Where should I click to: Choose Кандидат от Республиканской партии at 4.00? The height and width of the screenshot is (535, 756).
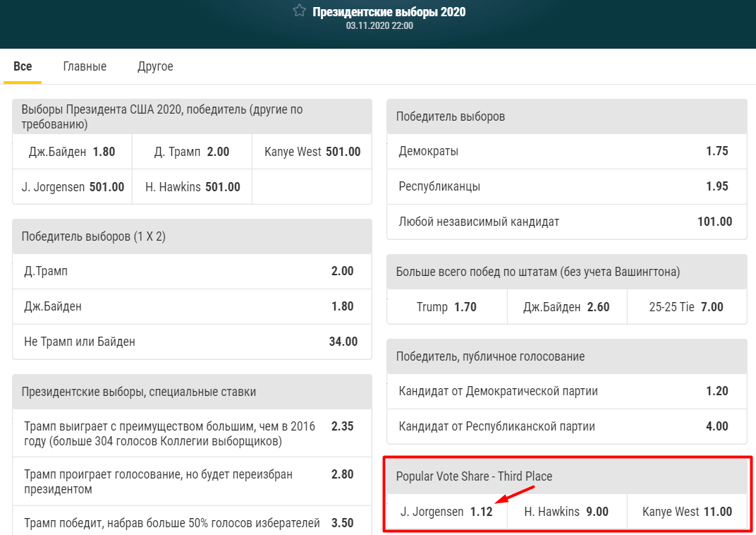coord(567,426)
